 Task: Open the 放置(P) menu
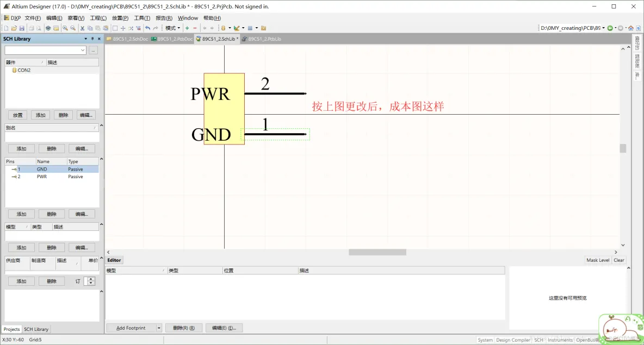pyautogui.click(x=120, y=18)
